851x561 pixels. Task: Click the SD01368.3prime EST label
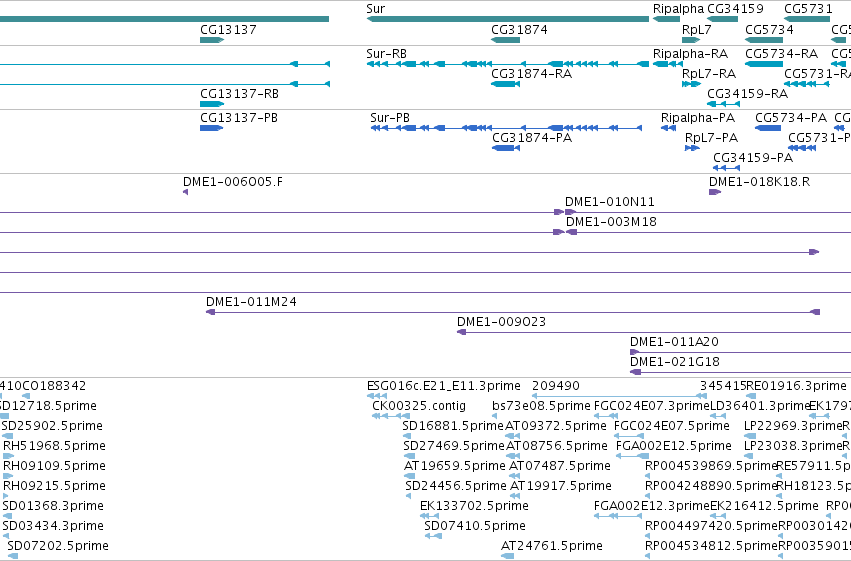(53, 505)
